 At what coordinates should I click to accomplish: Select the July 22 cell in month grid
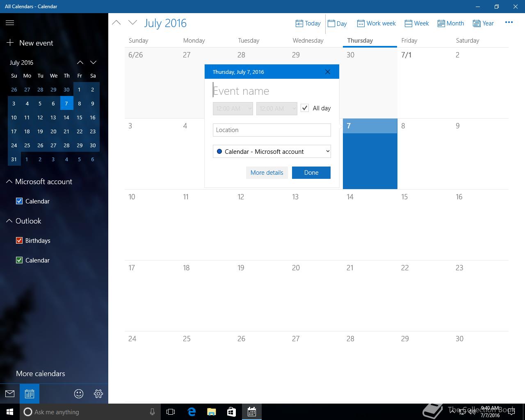point(425,296)
